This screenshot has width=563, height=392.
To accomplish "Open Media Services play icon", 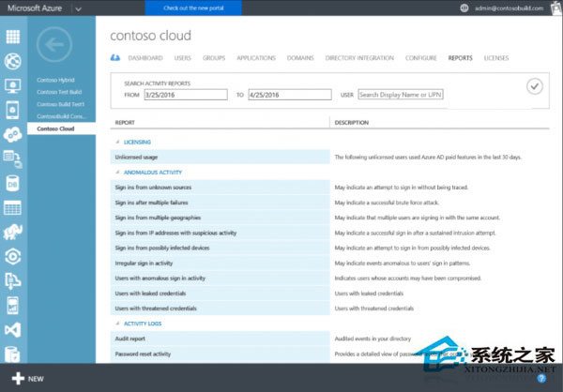I will coord(13,256).
